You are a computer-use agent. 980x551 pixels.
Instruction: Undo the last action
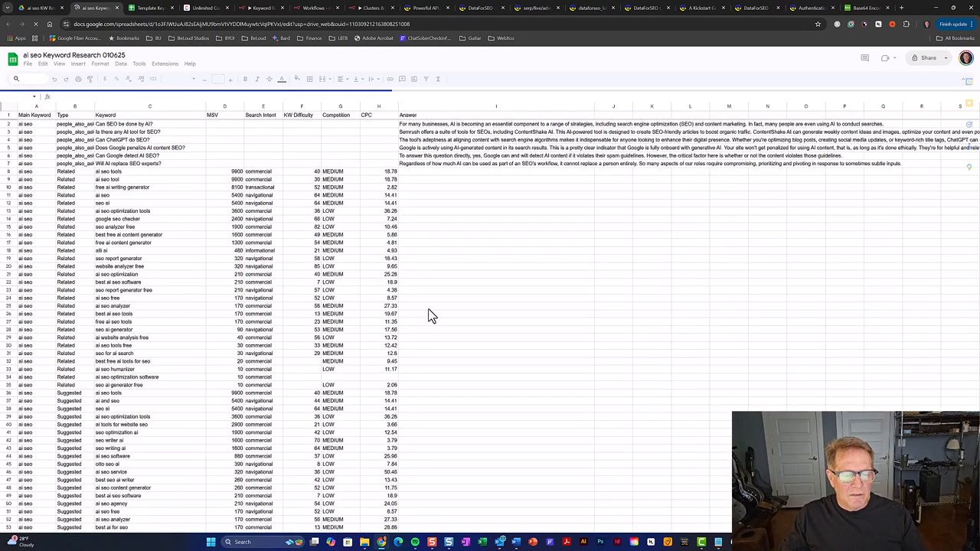55,79
